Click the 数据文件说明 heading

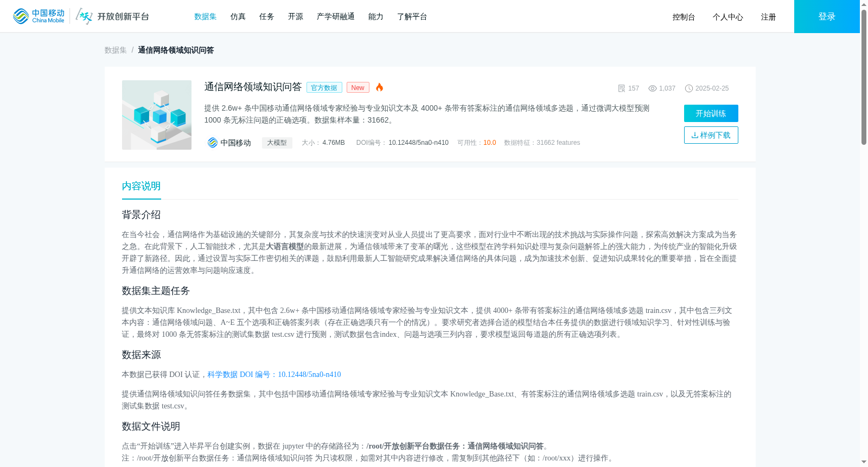tap(151, 426)
